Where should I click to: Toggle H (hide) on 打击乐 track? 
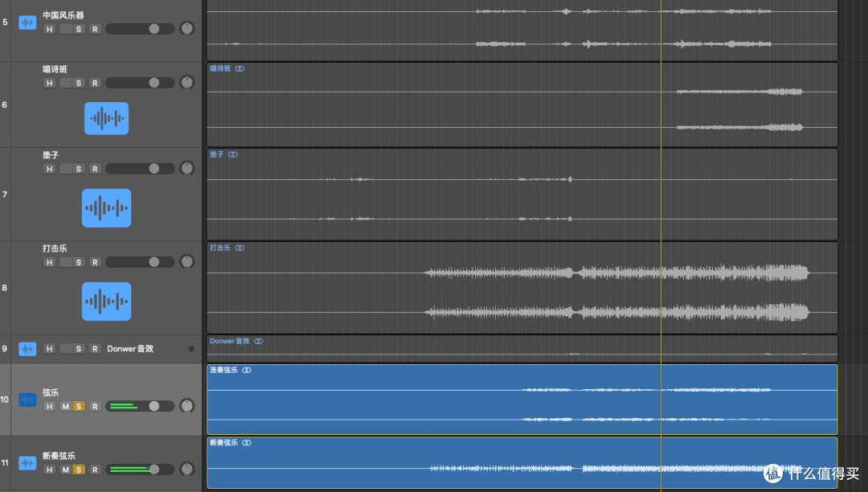tap(50, 262)
